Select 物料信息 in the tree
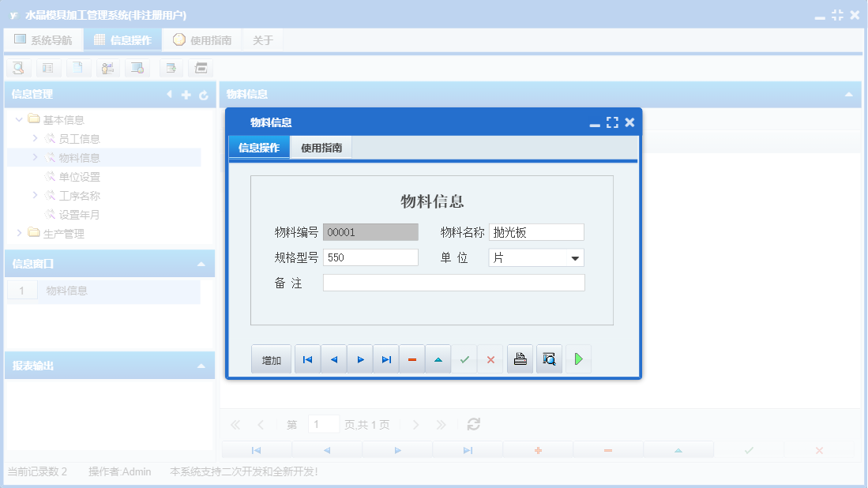The height and width of the screenshot is (488, 868). 79,157
